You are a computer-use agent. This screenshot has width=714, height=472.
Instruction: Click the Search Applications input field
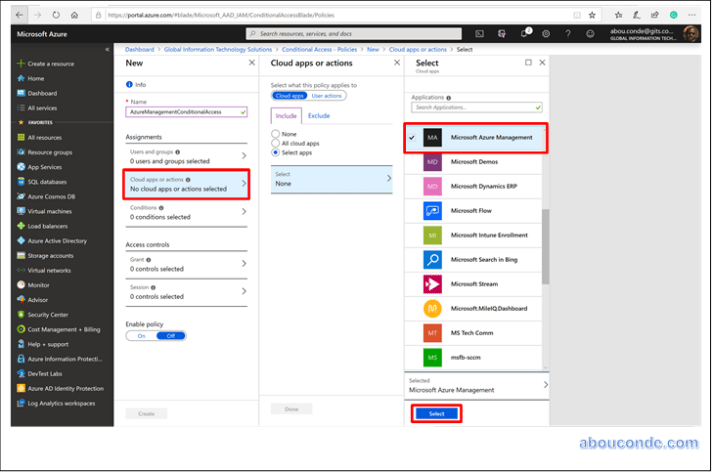[476, 106]
